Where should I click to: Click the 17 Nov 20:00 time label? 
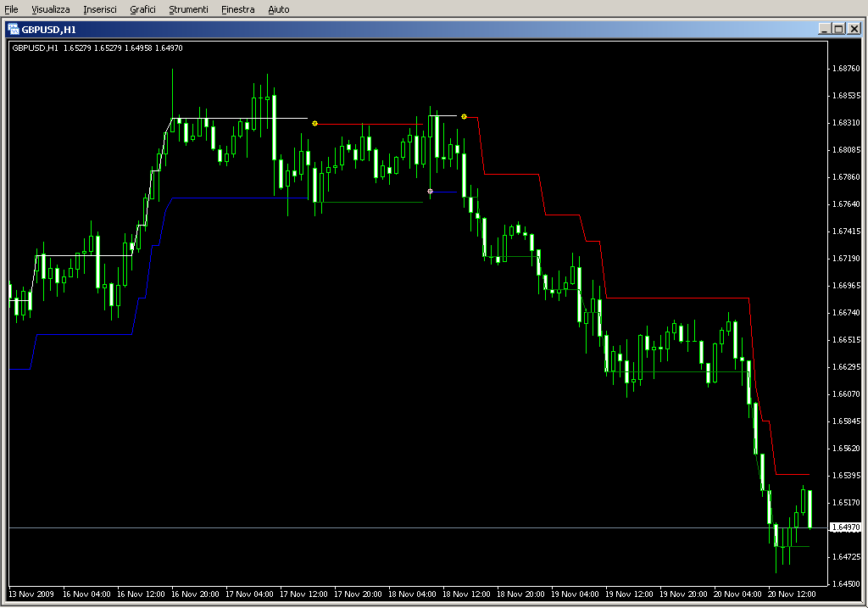pyautogui.click(x=358, y=594)
